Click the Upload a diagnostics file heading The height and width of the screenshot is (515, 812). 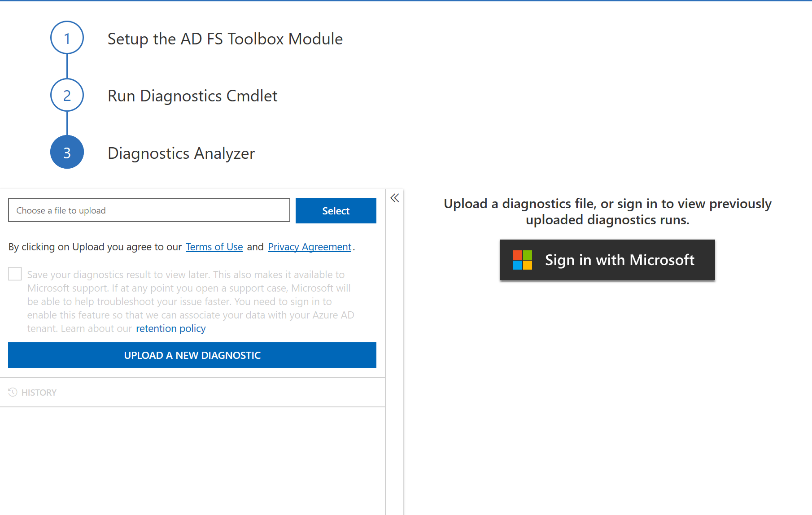[607, 211]
